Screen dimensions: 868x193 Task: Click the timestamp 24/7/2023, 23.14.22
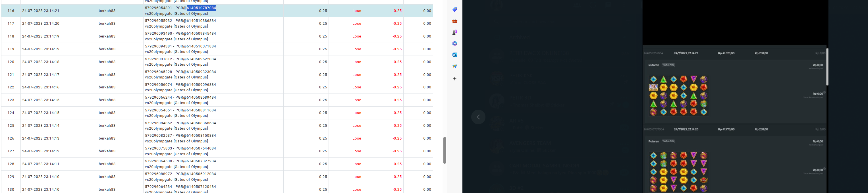click(686, 53)
